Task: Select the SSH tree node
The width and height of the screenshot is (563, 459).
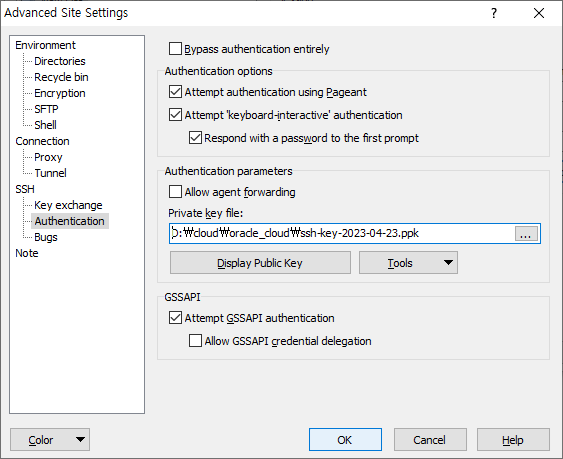Action: coord(25,189)
